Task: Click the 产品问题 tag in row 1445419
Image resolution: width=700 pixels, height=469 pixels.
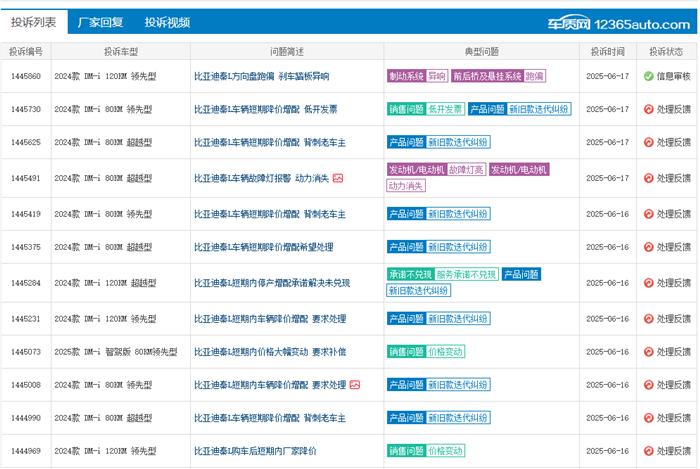Action: point(406,214)
